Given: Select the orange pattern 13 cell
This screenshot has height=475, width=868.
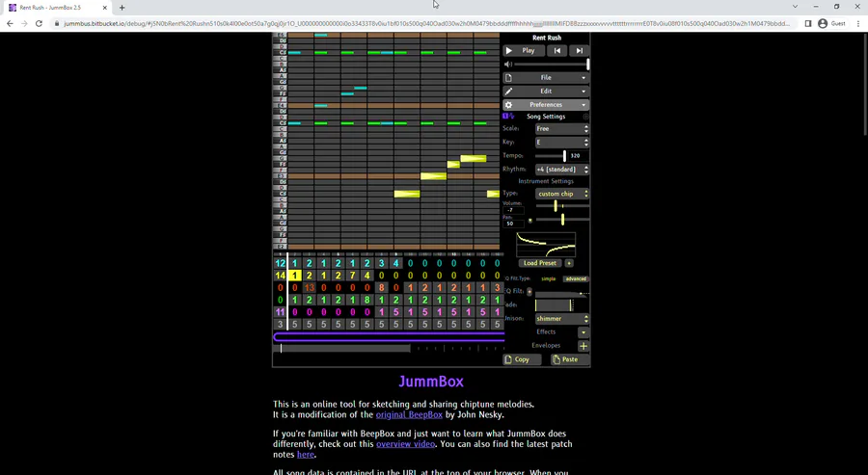Looking at the screenshot, I should click(x=309, y=287).
